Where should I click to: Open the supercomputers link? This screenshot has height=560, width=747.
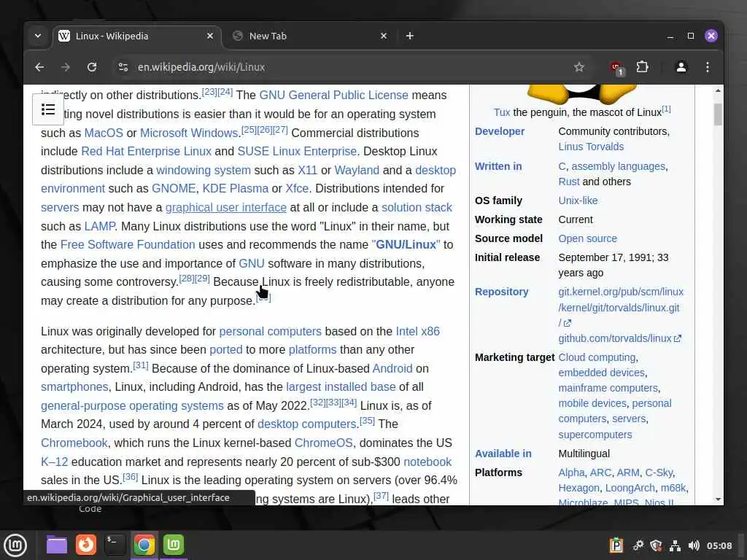595,435
